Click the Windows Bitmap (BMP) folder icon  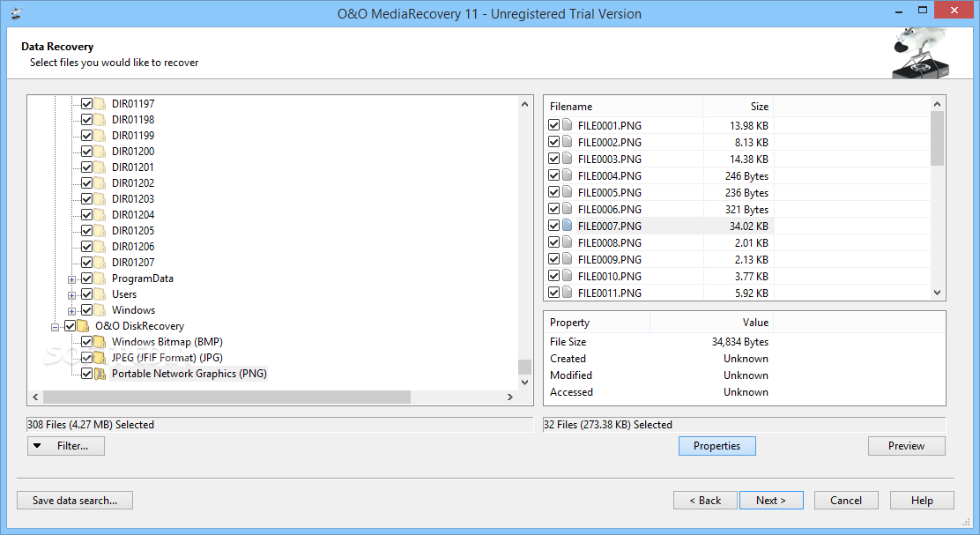click(100, 342)
